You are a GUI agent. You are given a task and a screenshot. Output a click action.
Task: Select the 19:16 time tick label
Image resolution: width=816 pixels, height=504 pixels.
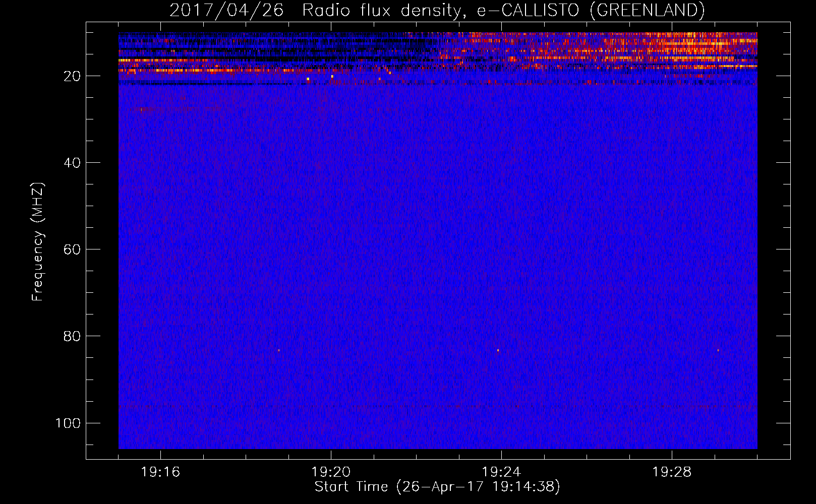[x=160, y=472]
